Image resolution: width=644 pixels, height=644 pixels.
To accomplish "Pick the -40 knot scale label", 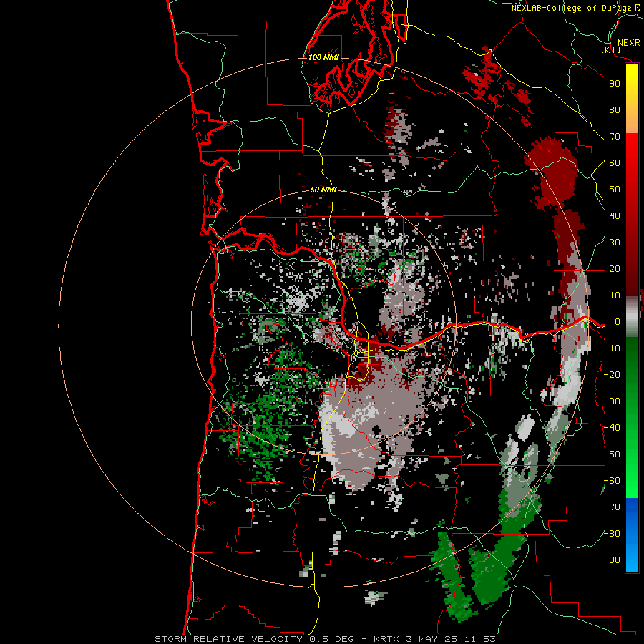I will pos(612,428).
